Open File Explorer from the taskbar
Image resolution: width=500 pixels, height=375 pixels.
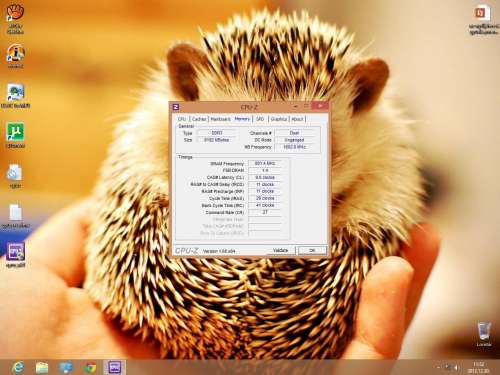(42, 367)
